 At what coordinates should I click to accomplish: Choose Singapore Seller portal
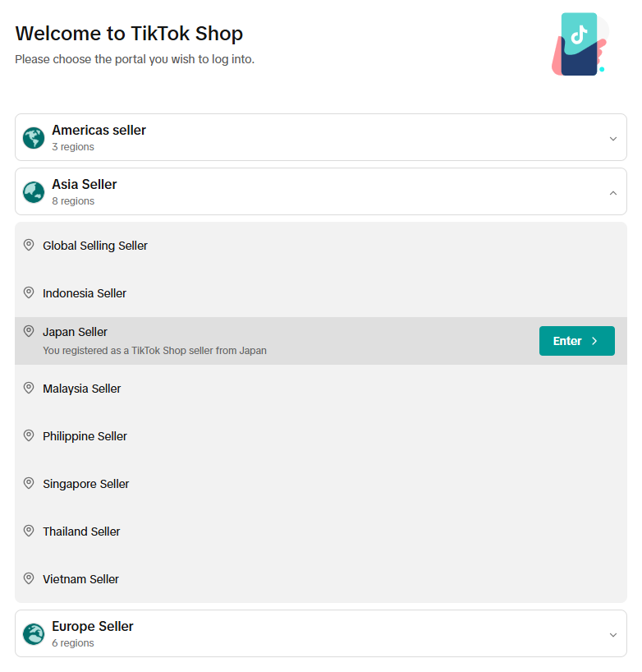pos(85,484)
